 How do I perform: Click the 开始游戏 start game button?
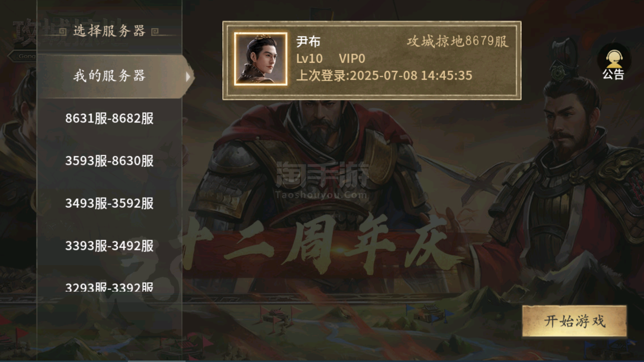[x=575, y=321]
